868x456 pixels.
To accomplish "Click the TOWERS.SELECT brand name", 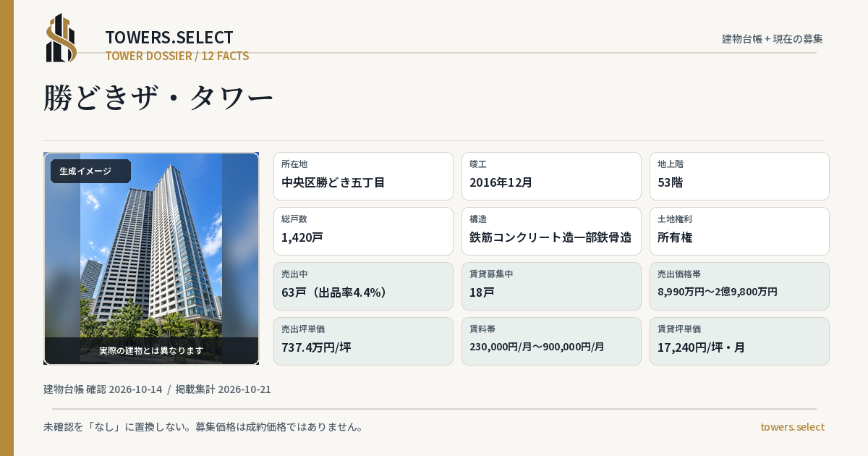I will tap(169, 38).
